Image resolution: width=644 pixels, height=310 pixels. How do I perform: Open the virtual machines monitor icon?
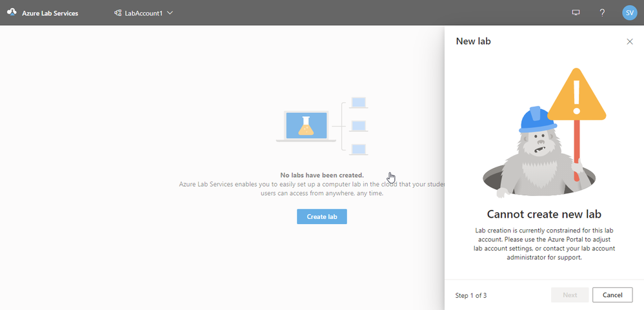[x=576, y=13]
